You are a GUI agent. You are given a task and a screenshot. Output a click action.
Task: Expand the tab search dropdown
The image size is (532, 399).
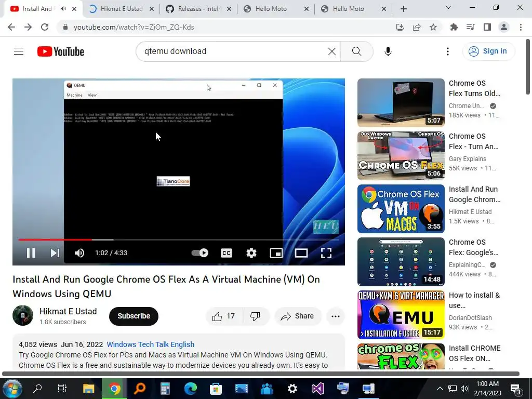pos(448,7)
